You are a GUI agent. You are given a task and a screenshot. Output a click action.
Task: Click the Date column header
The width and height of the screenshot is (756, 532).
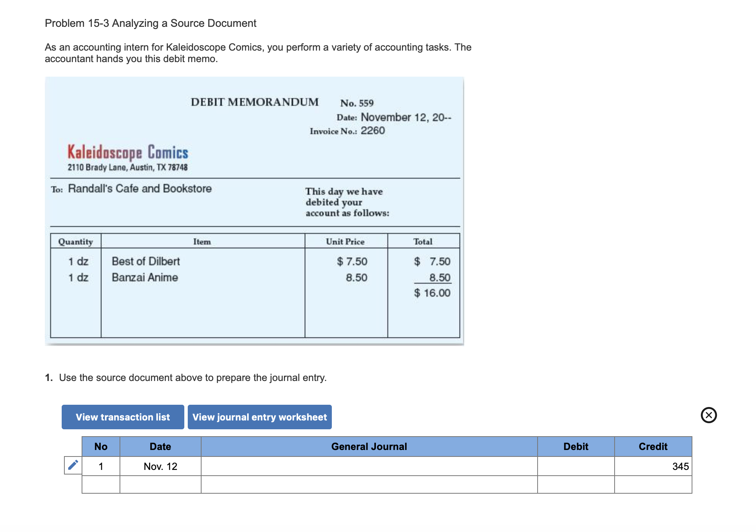[160, 447]
